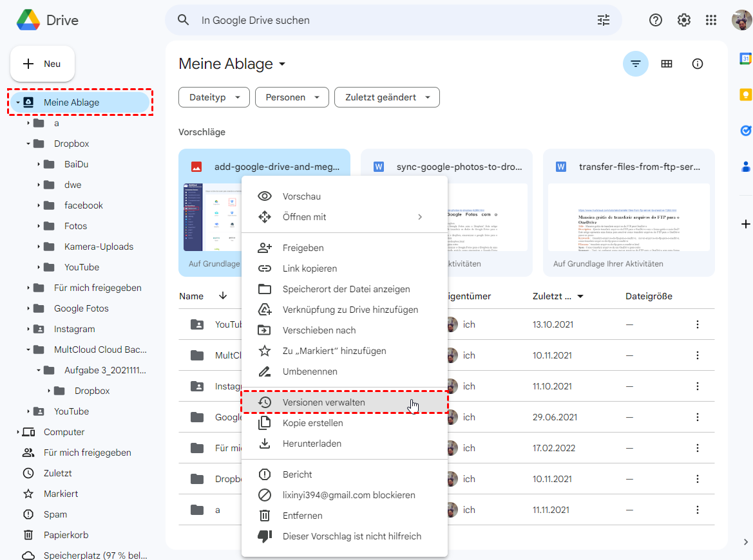
Task: Open more actions for YouTube row
Action: pyautogui.click(x=697, y=324)
